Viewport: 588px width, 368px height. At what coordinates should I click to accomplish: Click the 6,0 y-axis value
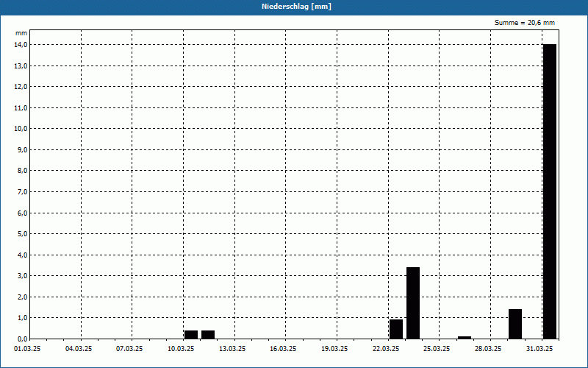coord(21,213)
